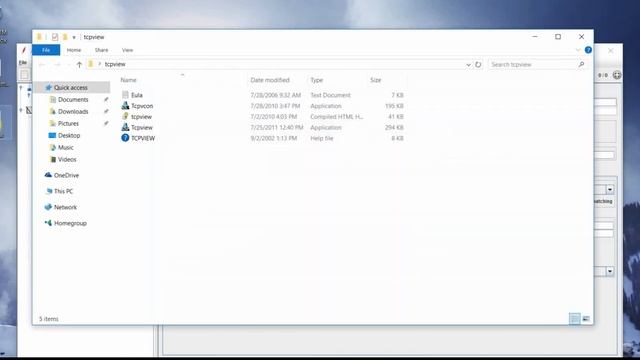Click the Music icon in sidebar

(x=53, y=147)
